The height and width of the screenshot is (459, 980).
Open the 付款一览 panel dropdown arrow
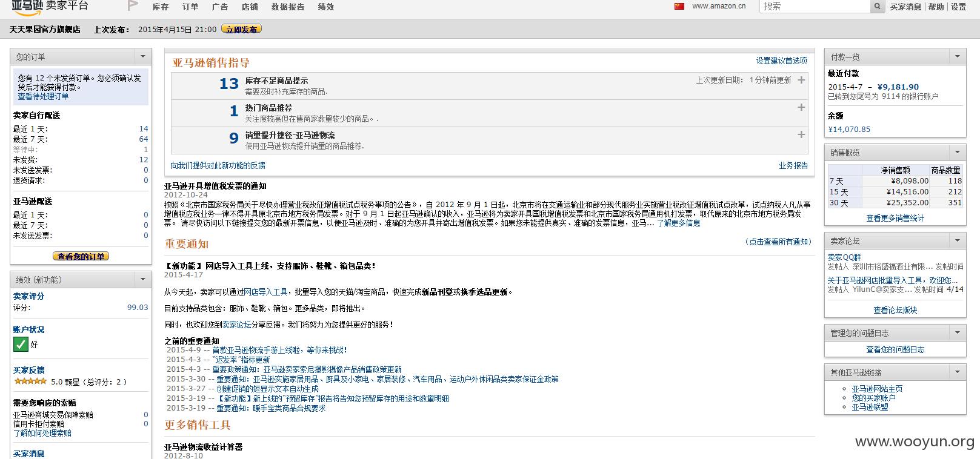[x=958, y=56]
